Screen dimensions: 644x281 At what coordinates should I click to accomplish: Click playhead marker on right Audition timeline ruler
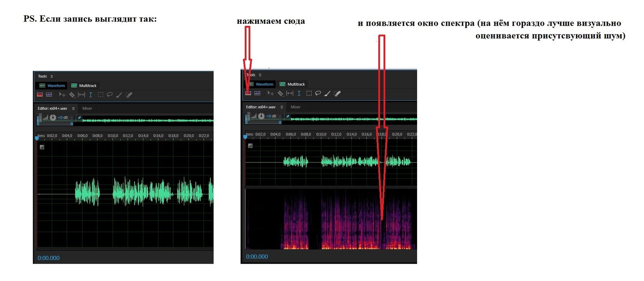point(245,136)
